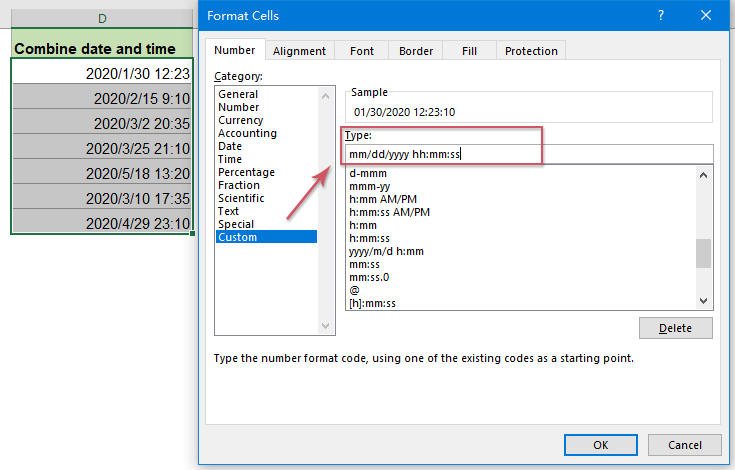
Task: Click the OK button
Action: pyautogui.click(x=600, y=444)
